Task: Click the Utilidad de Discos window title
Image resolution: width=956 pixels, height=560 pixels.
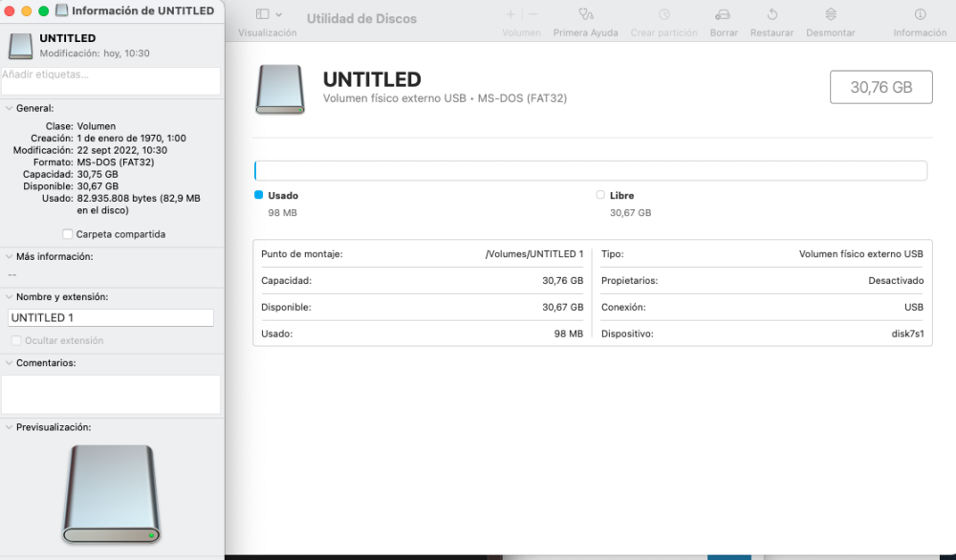Action: 361,18
